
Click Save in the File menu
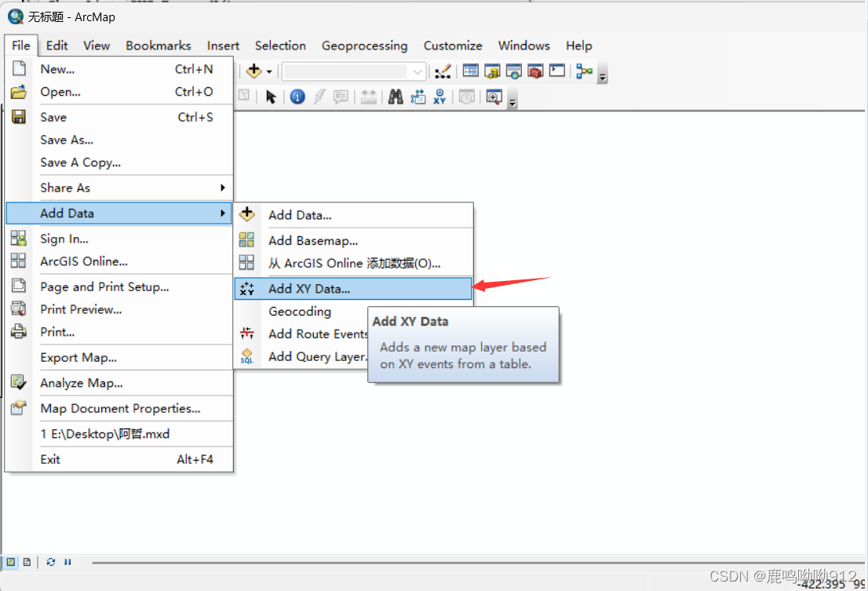tap(119, 117)
